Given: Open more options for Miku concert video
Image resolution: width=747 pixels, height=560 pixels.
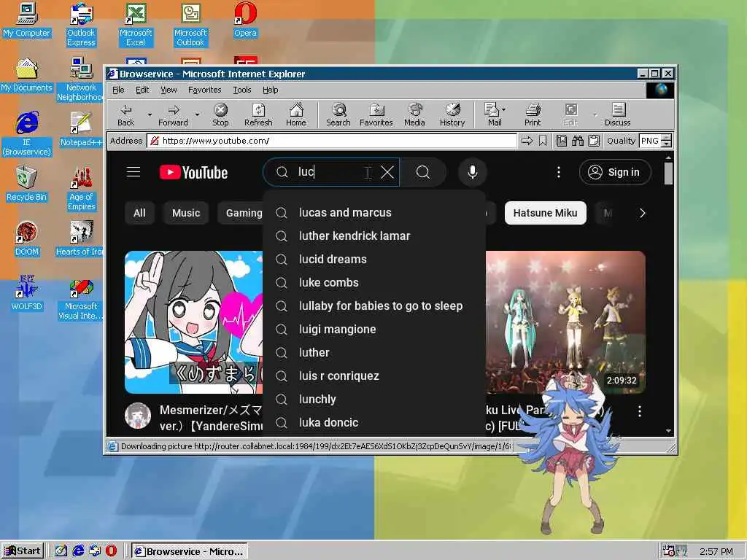Looking at the screenshot, I should [x=639, y=411].
